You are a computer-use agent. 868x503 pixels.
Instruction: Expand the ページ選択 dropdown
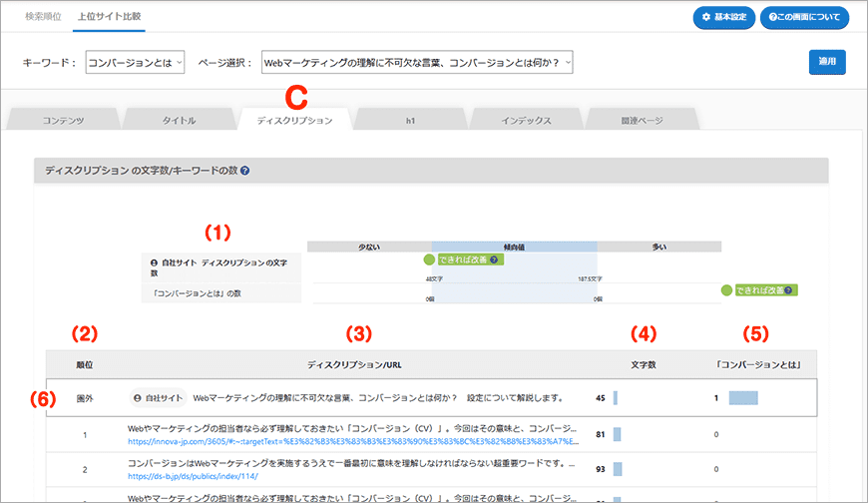point(417,63)
